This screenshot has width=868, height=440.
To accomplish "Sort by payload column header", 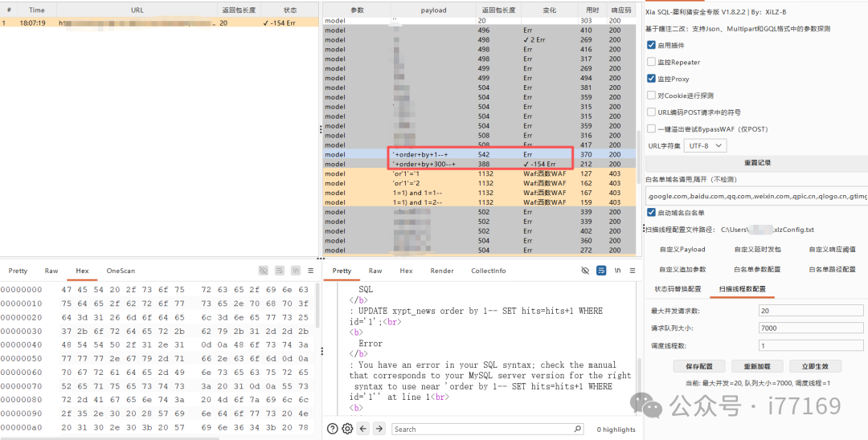I will pyautogui.click(x=433, y=10).
